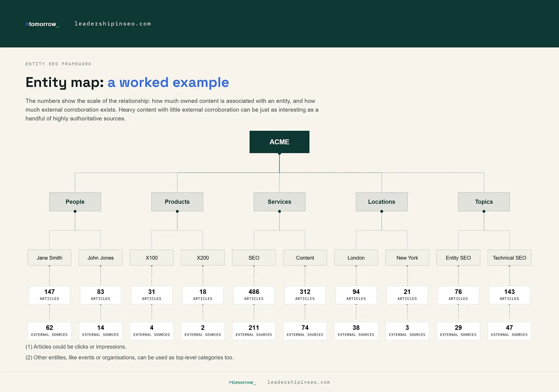The image size is (559, 392).
Task: Click the X200 product box
Action: point(203,258)
